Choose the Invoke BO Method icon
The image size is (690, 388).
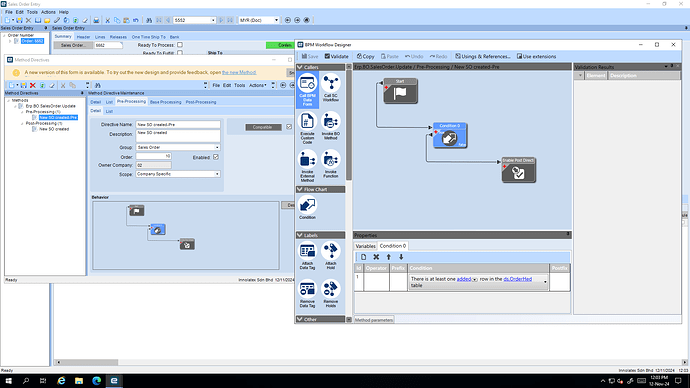pos(330,126)
